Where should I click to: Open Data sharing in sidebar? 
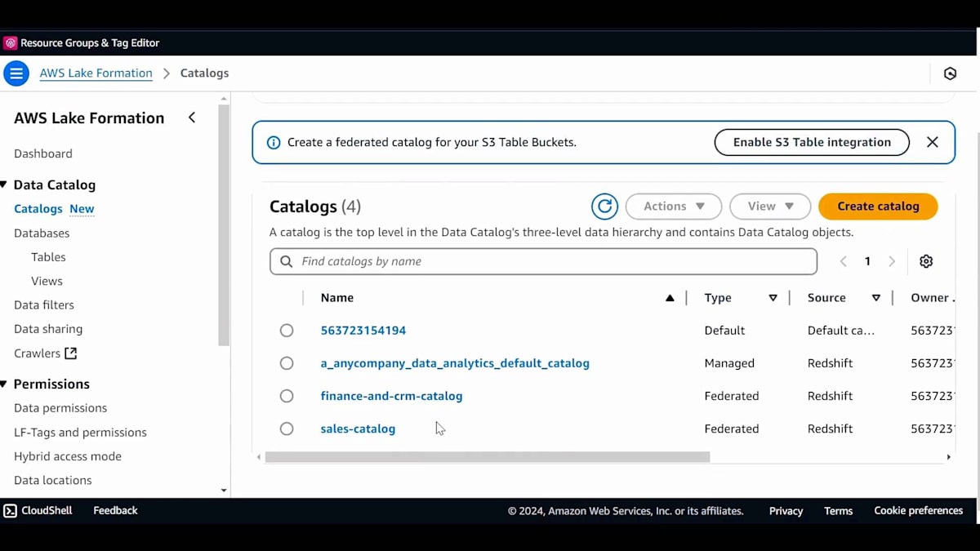pos(48,329)
